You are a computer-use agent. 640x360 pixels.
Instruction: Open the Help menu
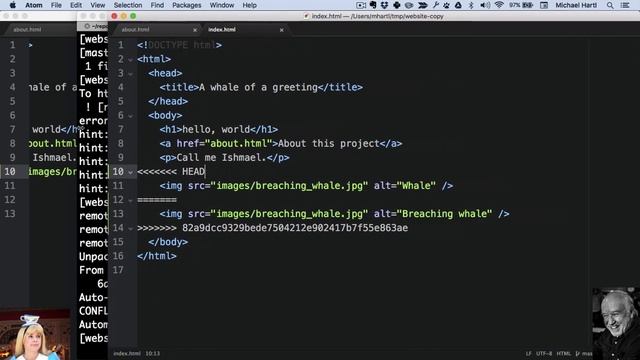point(249,5)
